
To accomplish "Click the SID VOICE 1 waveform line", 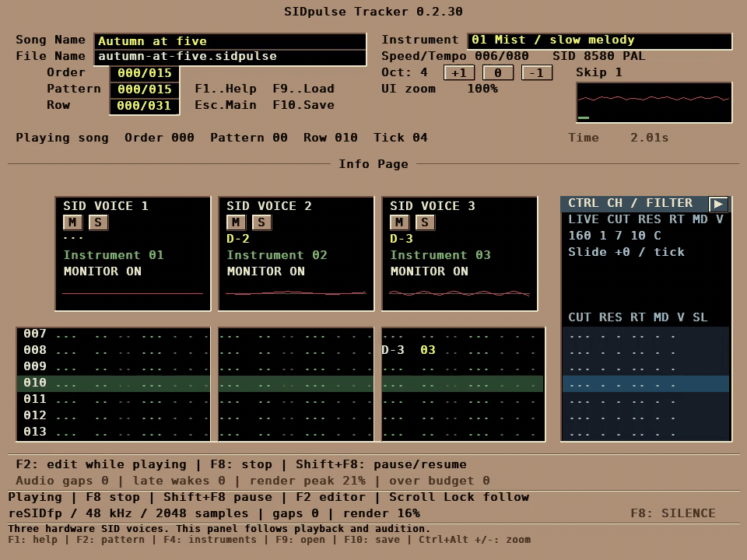I will pyautogui.click(x=132, y=293).
